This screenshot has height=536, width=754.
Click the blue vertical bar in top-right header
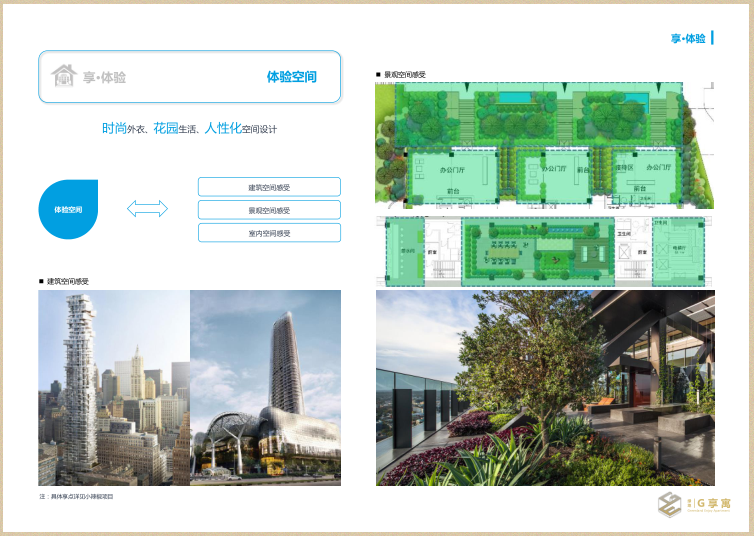point(713,38)
